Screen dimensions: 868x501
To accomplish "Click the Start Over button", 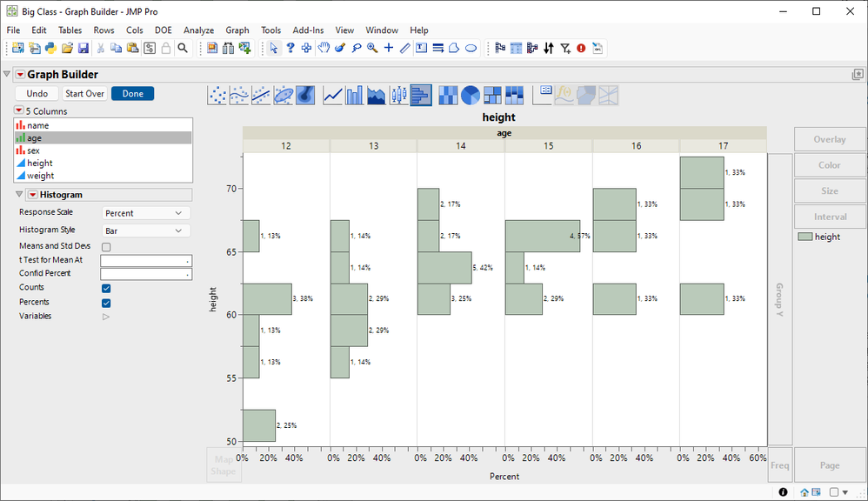I will click(x=84, y=94).
